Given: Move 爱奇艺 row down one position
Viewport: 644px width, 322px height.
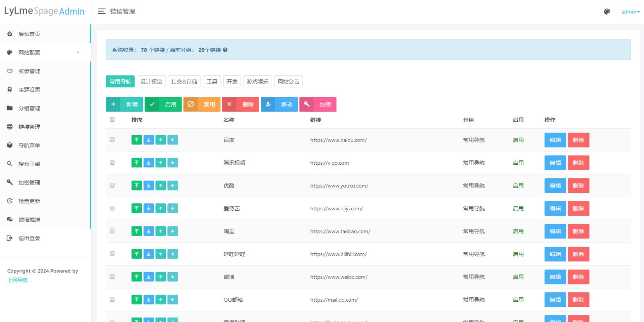Looking at the screenshot, I should pyautogui.click(x=173, y=208).
